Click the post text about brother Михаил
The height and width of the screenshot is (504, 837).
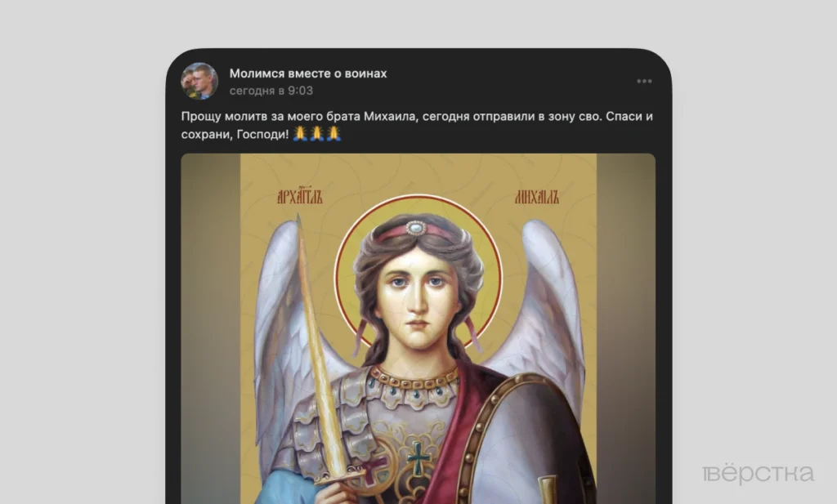coord(417,125)
